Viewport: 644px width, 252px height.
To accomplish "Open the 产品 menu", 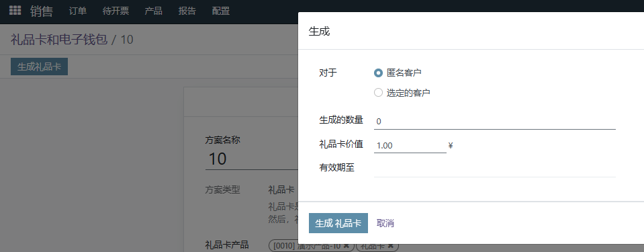I will coord(153,11).
